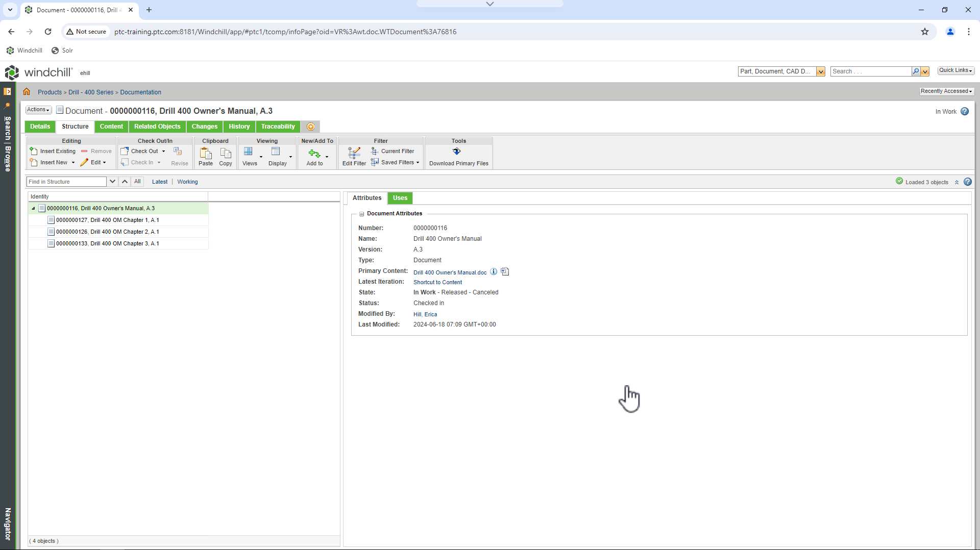The image size is (980, 550).
Task: Click the Check Out icon
Action: point(125,151)
